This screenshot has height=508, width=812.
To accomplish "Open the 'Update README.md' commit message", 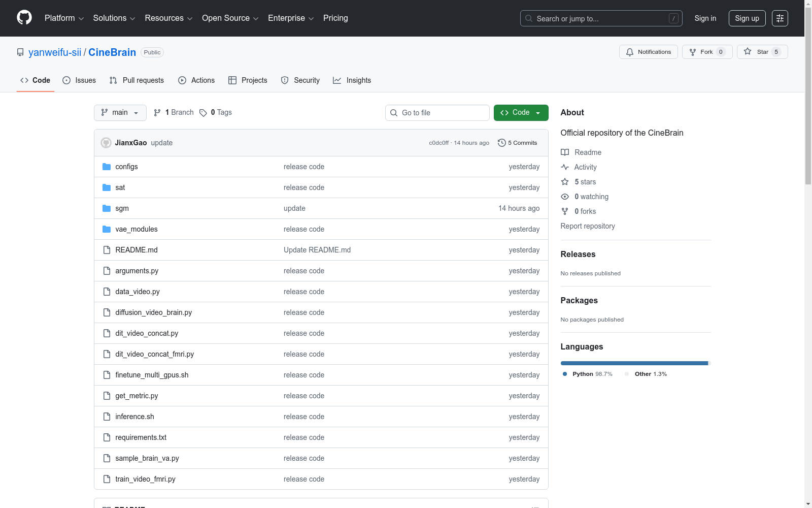I will click(x=317, y=250).
